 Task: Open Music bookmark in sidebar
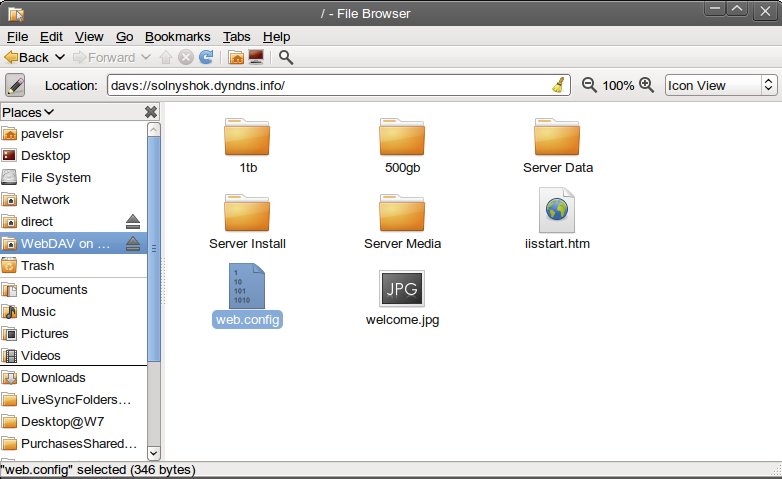pos(73,311)
